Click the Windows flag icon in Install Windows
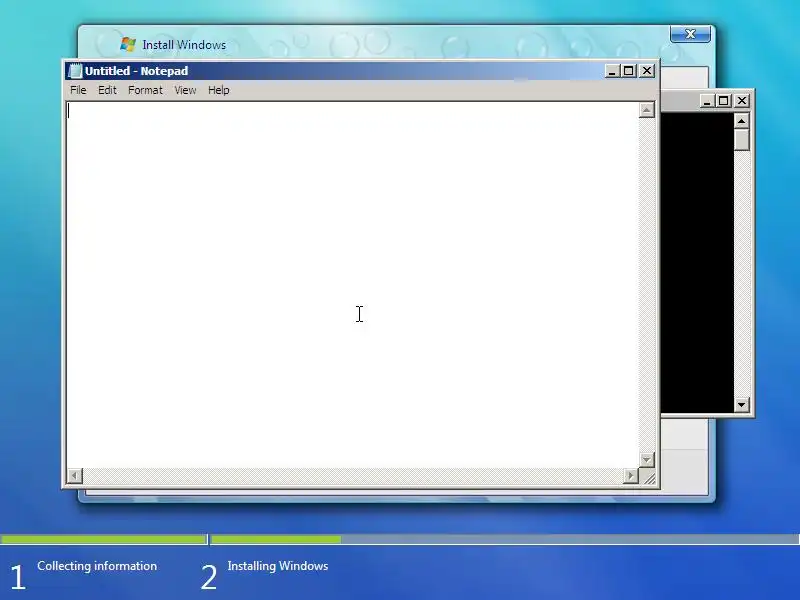The width and height of the screenshot is (800, 600). point(128,44)
